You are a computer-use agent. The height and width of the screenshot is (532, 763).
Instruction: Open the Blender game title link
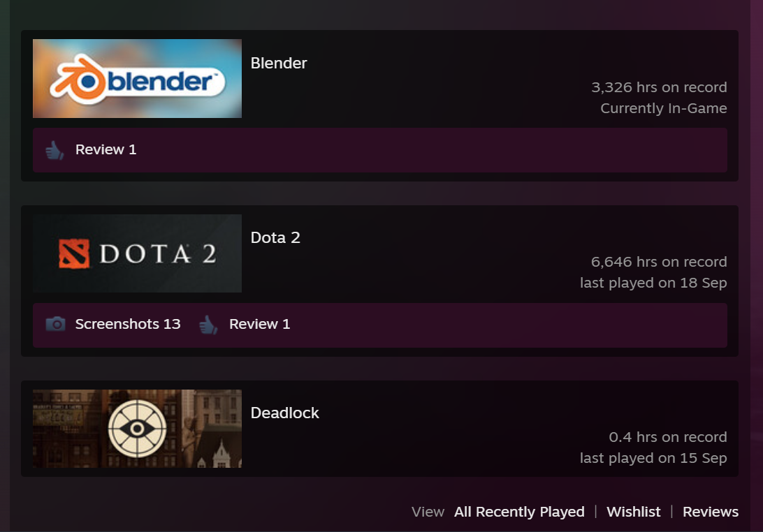tap(279, 64)
